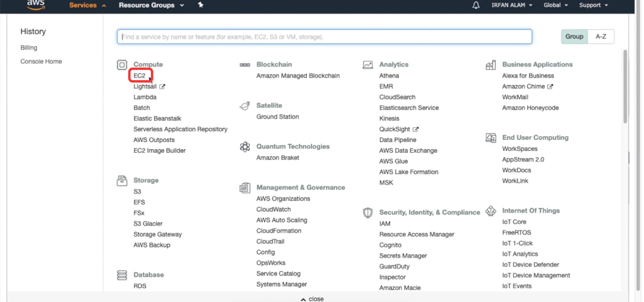Open Alexa for Business

tap(528, 76)
